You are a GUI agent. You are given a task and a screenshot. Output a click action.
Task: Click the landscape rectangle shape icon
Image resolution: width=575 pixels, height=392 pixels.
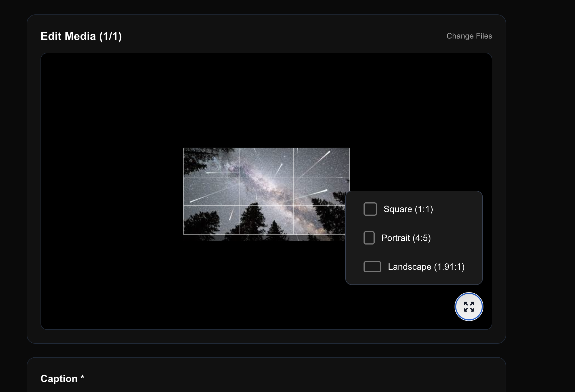[372, 267]
